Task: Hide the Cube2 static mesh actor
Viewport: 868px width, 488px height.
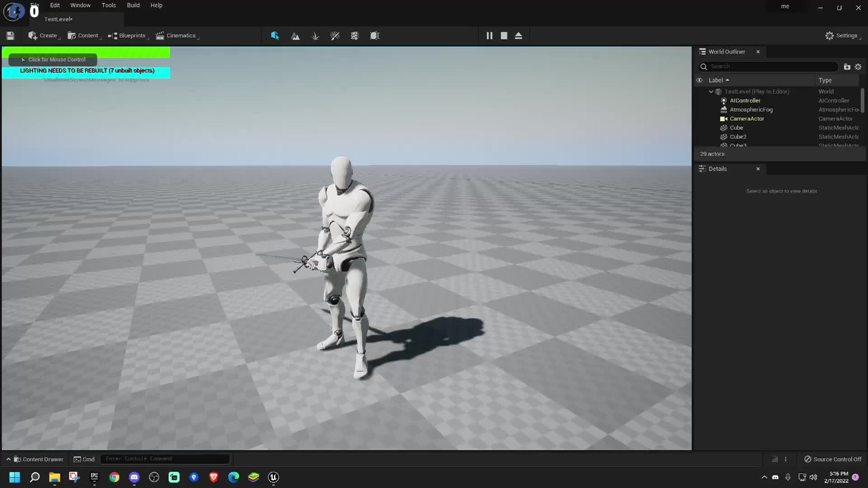Action: coord(700,137)
